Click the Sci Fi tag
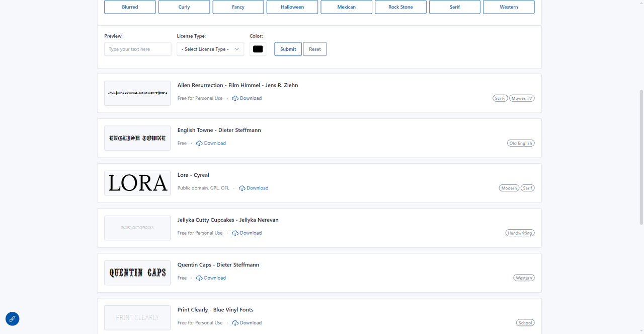The image size is (644, 334). coord(500,98)
